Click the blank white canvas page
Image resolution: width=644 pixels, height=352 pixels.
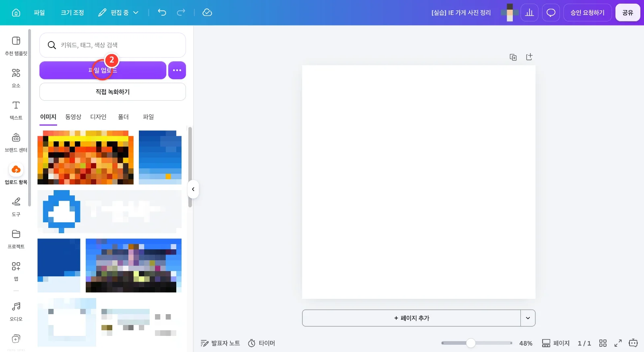pyautogui.click(x=419, y=182)
